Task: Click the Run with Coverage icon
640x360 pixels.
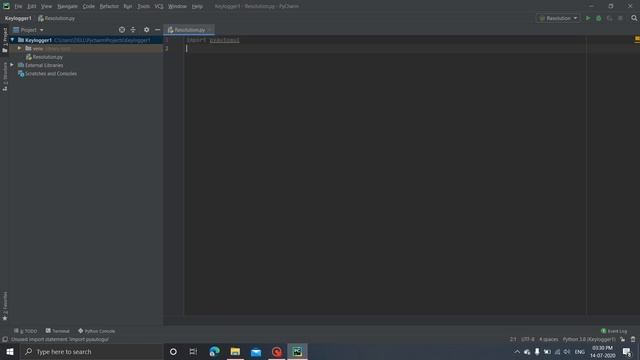Action: point(609,18)
